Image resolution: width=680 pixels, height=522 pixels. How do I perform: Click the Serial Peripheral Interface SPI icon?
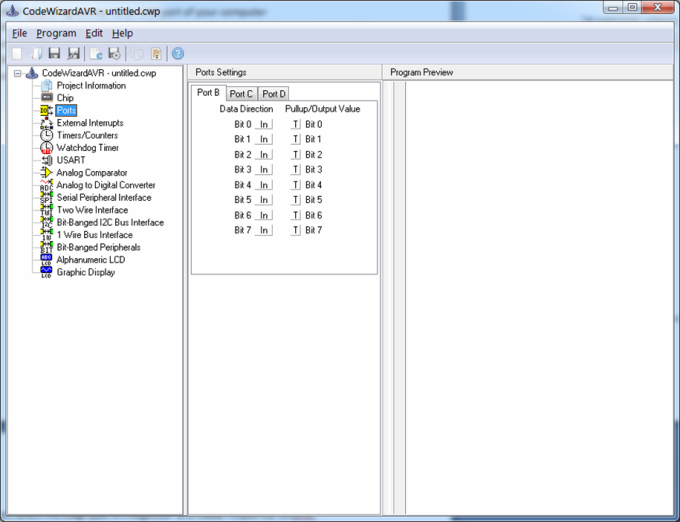(46, 198)
